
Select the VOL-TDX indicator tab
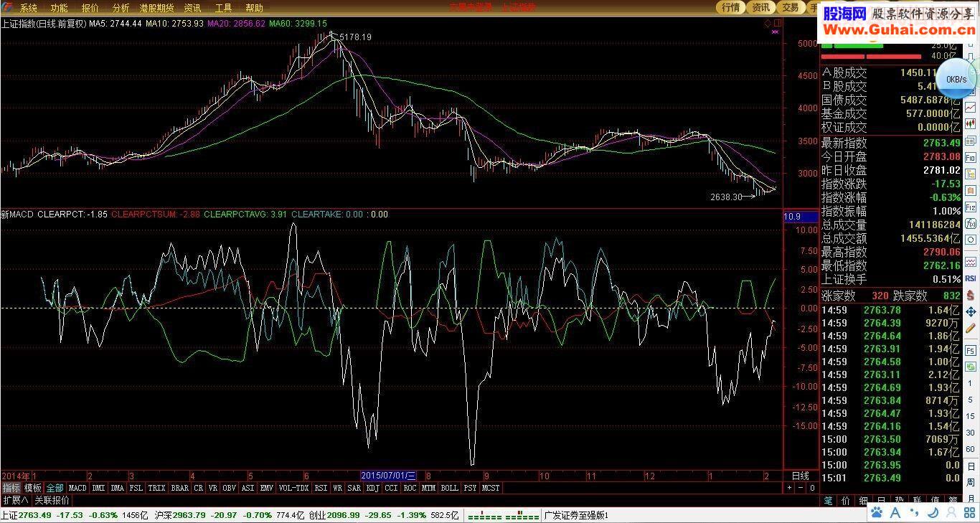(293, 488)
